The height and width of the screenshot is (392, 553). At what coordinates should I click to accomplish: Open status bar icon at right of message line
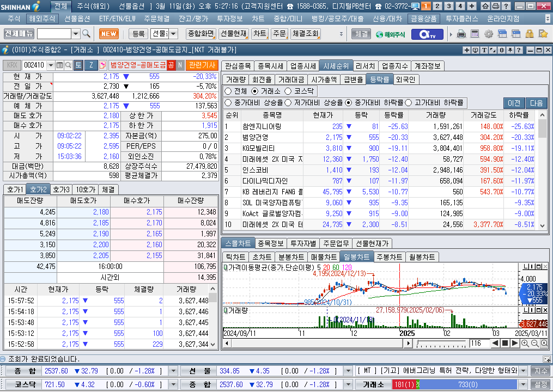pos(547,359)
